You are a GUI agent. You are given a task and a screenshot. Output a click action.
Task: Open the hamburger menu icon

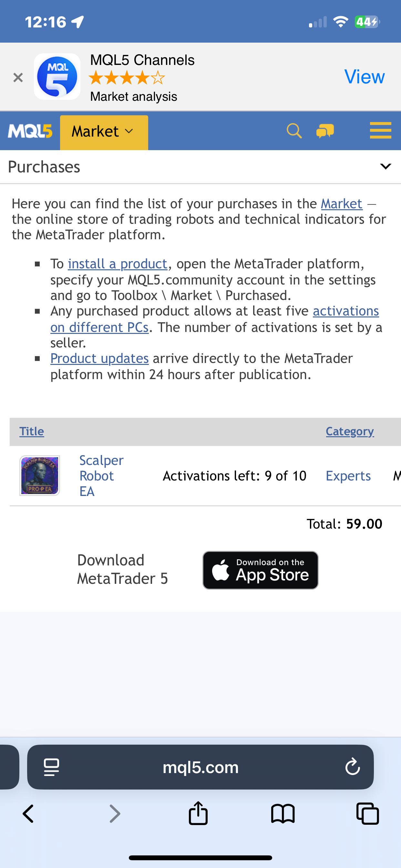[380, 130]
